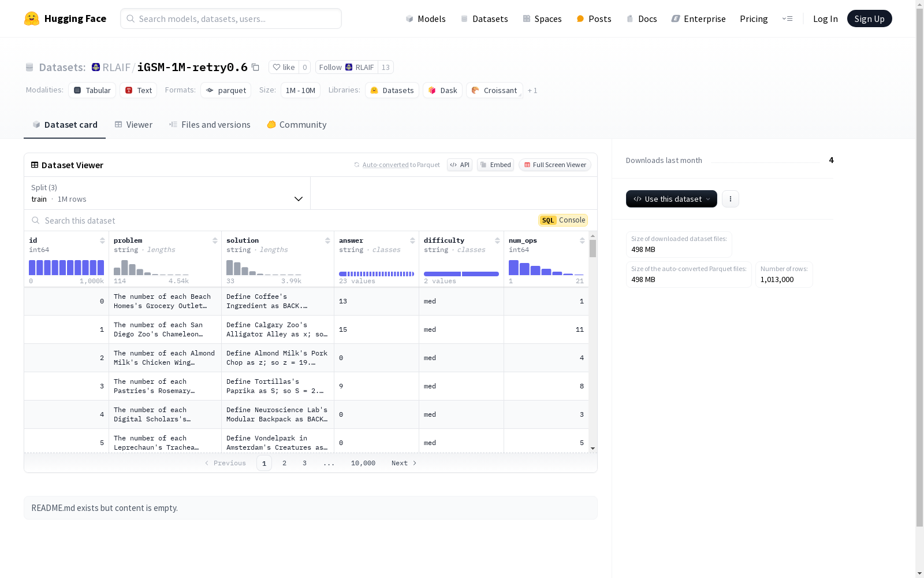Expand the Split train dropdown
The height and width of the screenshot is (578, 924).
[167, 193]
